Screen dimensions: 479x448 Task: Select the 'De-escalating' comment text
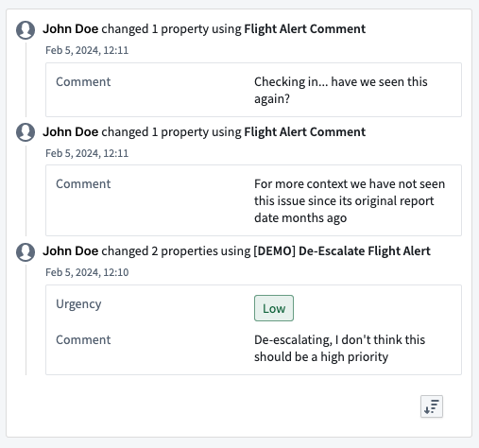339,348
